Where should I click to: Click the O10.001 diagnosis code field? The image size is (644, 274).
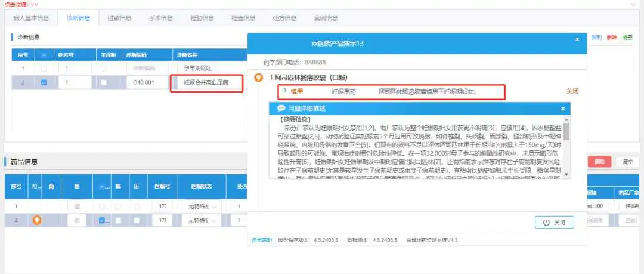tap(148, 82)
